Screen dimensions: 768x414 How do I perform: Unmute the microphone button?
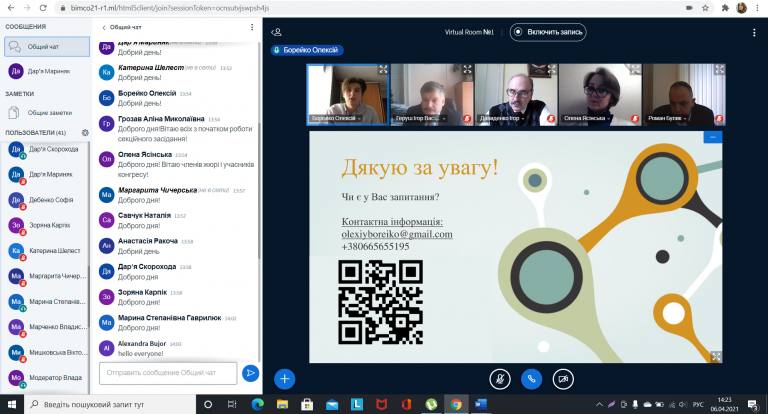click(499, 378)
